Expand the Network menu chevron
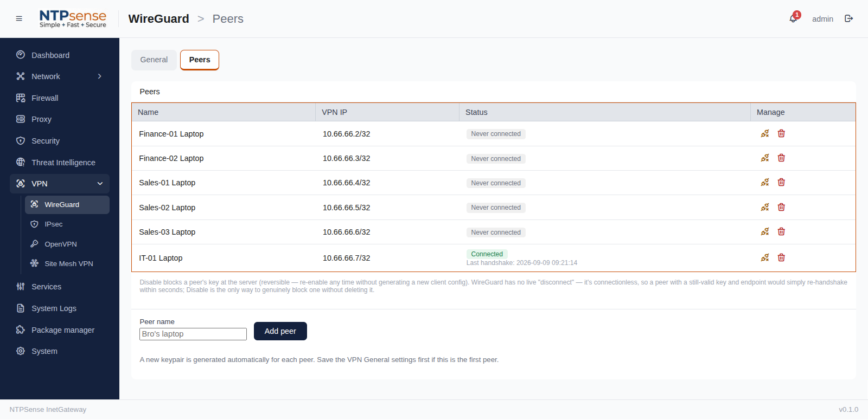 coord(100,76)
